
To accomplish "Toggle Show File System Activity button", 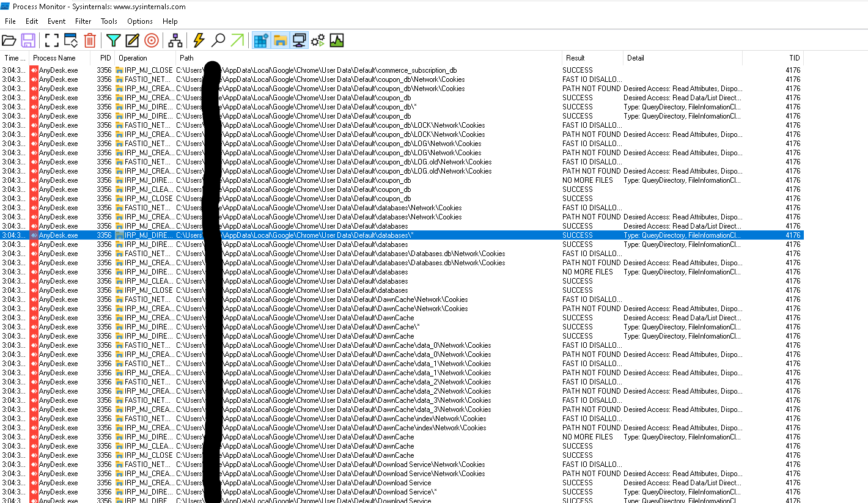I will (x=280, y=41).
